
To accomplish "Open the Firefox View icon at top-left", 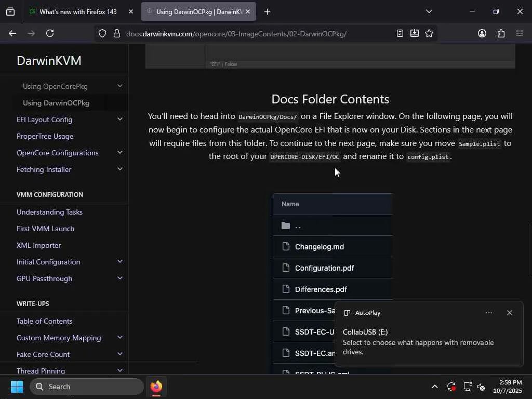I will pyautogui.click(x=10, y=12).
